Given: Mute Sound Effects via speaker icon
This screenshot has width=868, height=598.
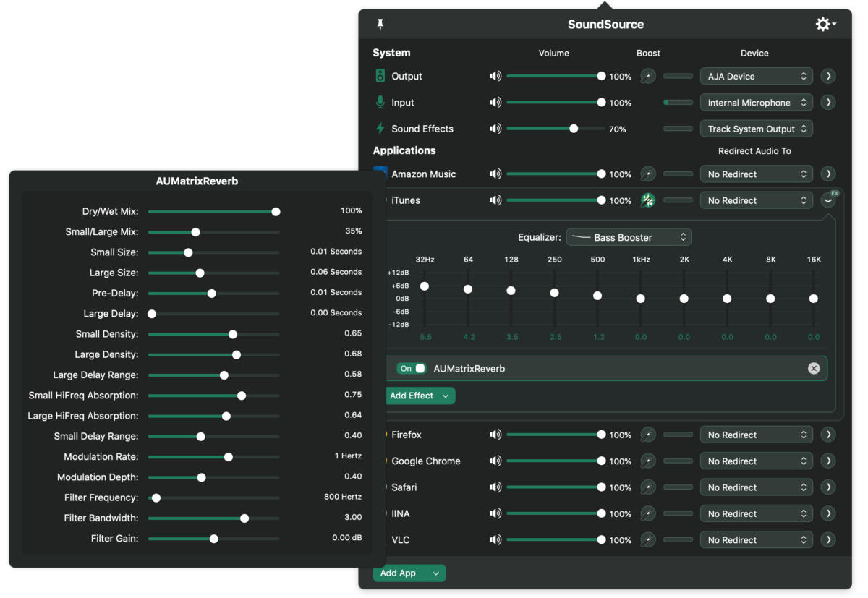Looking at the screenshot, I should tap(495, 129).
